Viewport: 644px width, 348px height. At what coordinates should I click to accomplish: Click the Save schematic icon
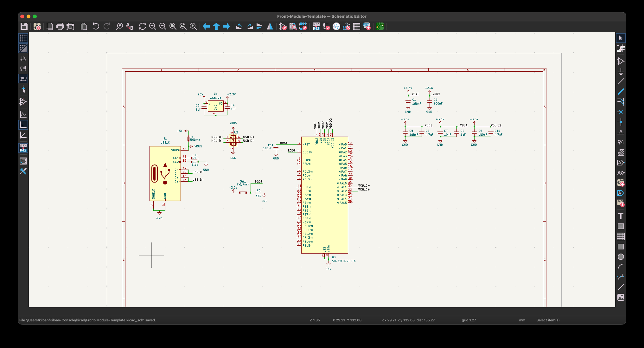[x=24, y=27]
